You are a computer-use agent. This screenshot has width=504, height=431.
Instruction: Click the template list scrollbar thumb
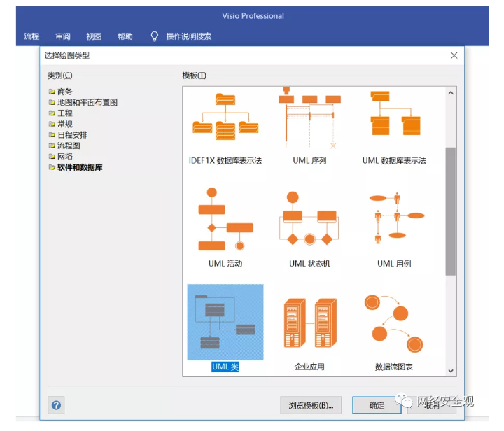click(451, 211)
